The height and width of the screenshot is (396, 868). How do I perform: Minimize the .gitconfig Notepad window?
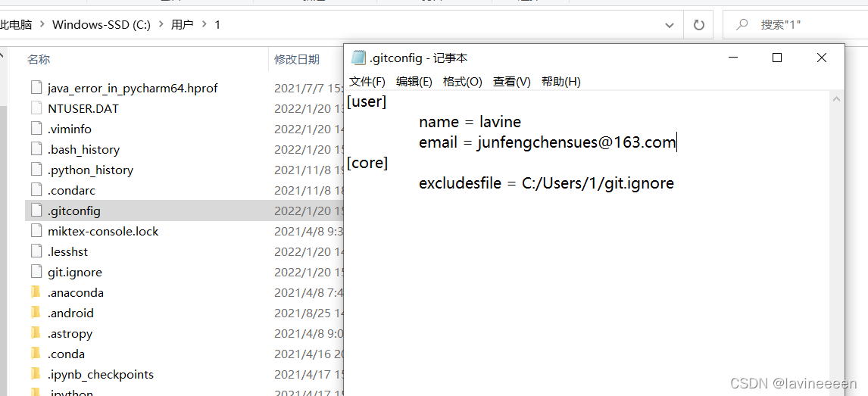(734, 58)
